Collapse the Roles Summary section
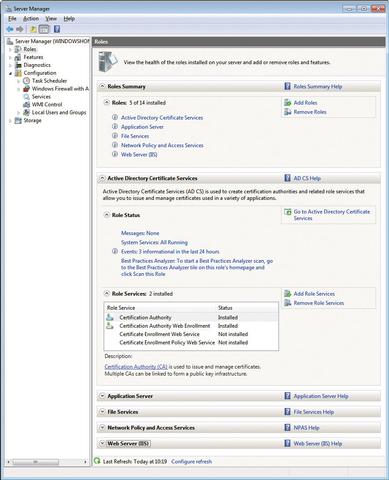389x480 pixels. 102,86
